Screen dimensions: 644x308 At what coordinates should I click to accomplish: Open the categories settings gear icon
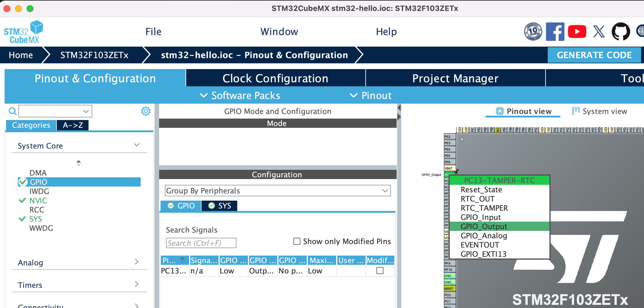[x=146, y=111]
